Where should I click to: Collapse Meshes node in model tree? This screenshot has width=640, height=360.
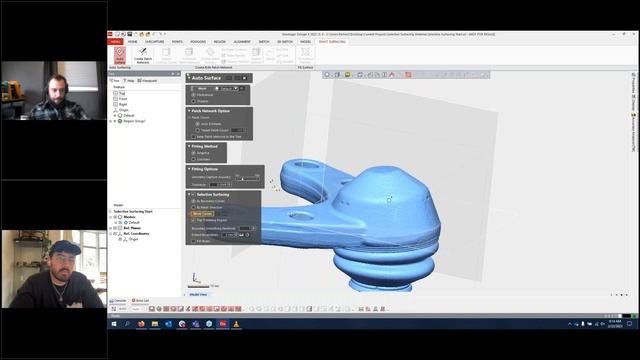[x=111, y=217]
